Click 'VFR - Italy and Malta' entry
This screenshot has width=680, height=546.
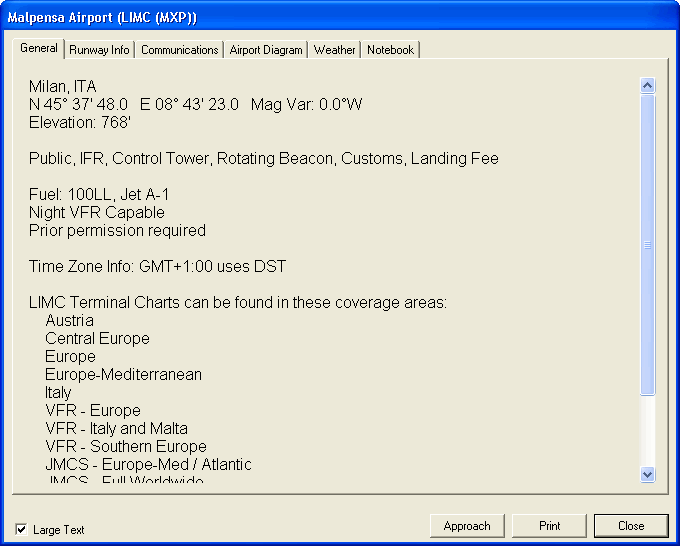116,428
